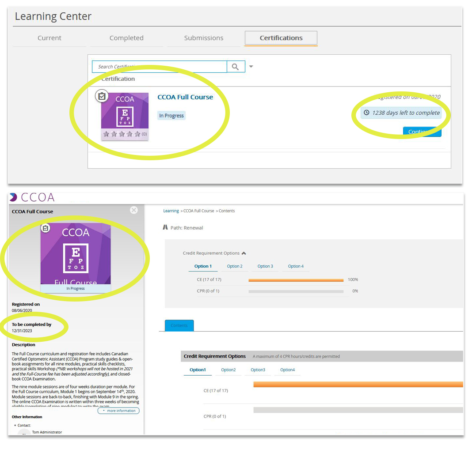The width and height of the screenshot is (476, 449).
Task: Select Option4 in lower credit options
Action: click(287, 370)
